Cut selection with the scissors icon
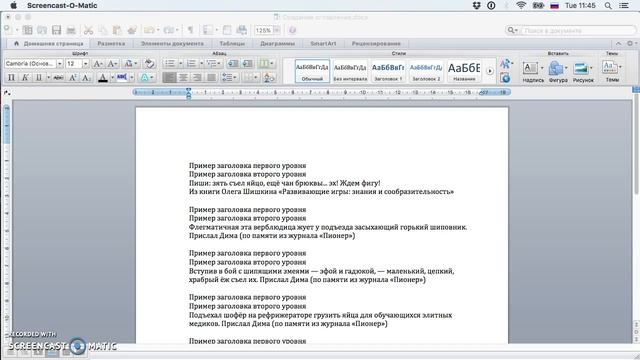 pyautogui.click(x=88, y=30)
